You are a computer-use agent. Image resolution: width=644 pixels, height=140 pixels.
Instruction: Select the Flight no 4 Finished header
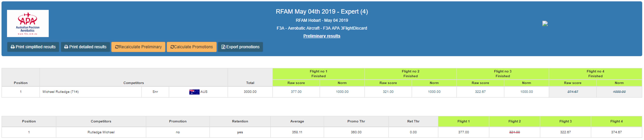pyautogui.click(x=595, y=74)
